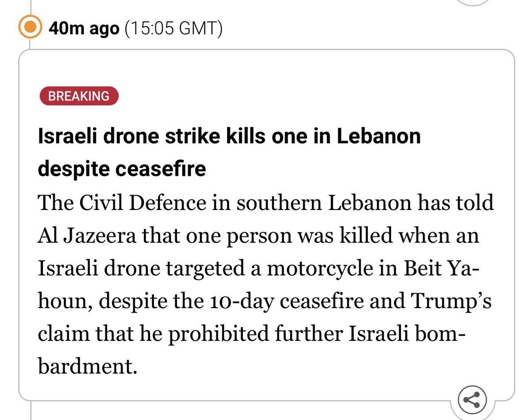The width and height of the screenshot is (531, 420).
Task: Click the "40m ago" timestamp
Action: pos(84,29)
